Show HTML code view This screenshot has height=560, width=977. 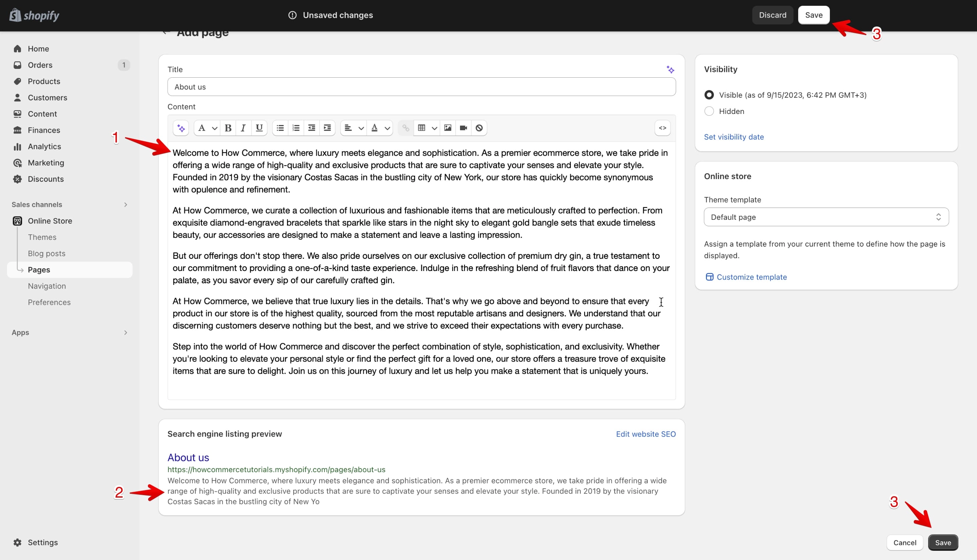tap(663, 128)
